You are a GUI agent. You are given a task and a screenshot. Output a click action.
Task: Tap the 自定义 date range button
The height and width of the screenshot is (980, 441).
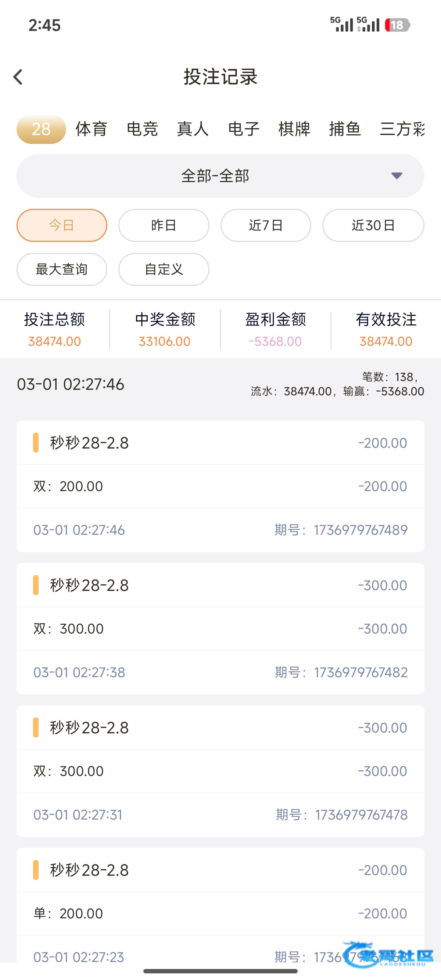click(164, 269)
